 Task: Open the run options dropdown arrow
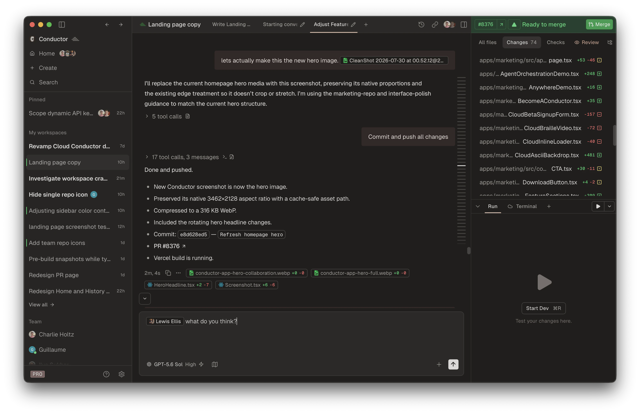[x=609, y=206]
